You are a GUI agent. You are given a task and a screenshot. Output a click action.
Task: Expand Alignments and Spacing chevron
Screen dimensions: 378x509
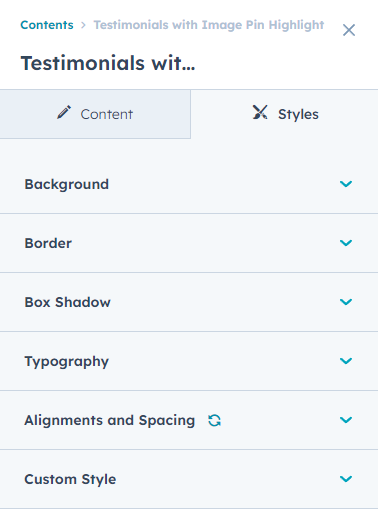[x=346, y=420]
